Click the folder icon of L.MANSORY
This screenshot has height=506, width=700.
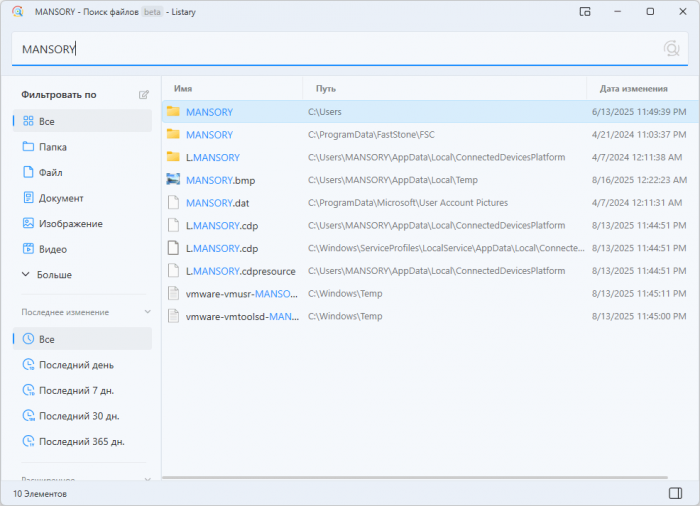[173, 157]
